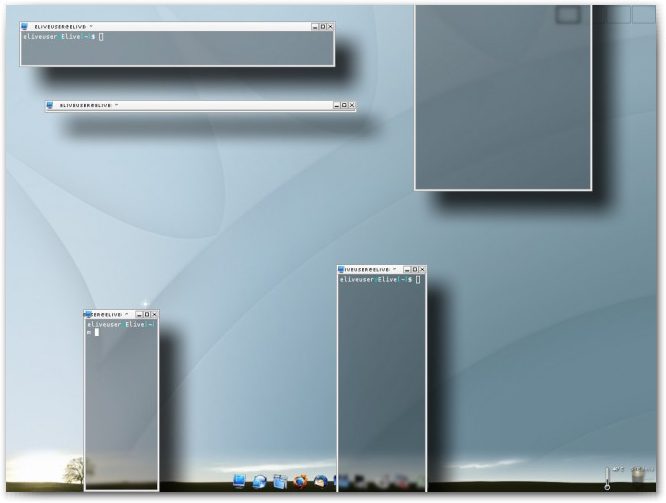Close the bottom-left narrow terminal window
Viewport: 666px width, 503px height.
(154, 314)
